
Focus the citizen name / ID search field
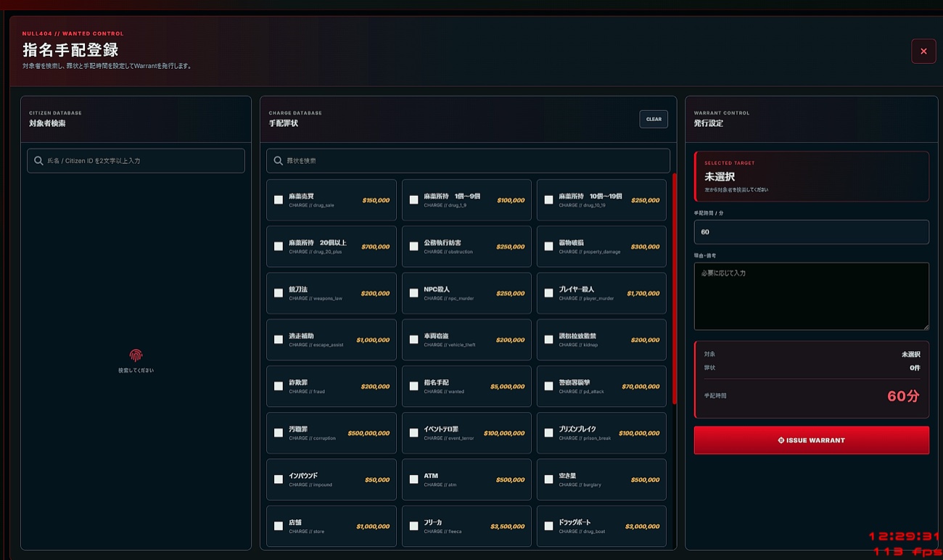click(136, 160)
